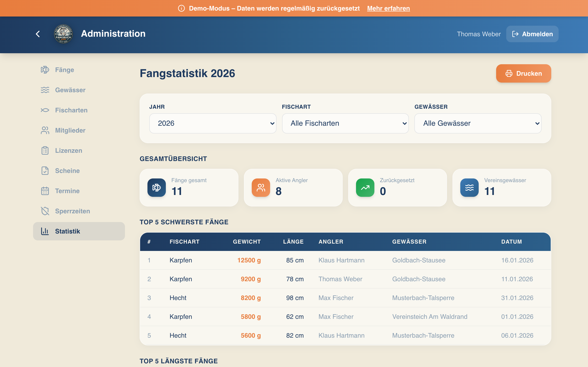Click the Fischarten icon in the sidebar
Image resolution: width=588 pixels, height=367 pixels.
click(45, 110)
